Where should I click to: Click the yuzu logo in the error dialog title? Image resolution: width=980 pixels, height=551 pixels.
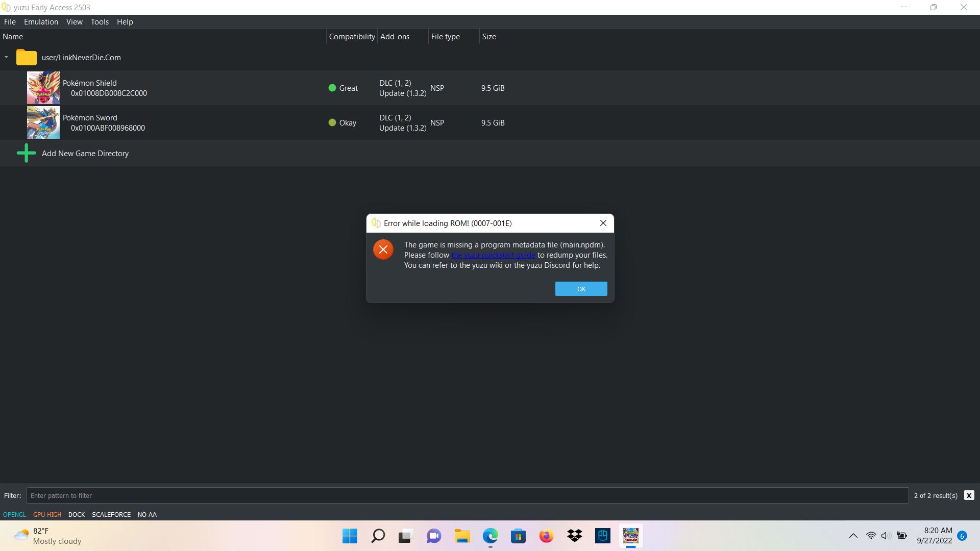coord(376,223)
